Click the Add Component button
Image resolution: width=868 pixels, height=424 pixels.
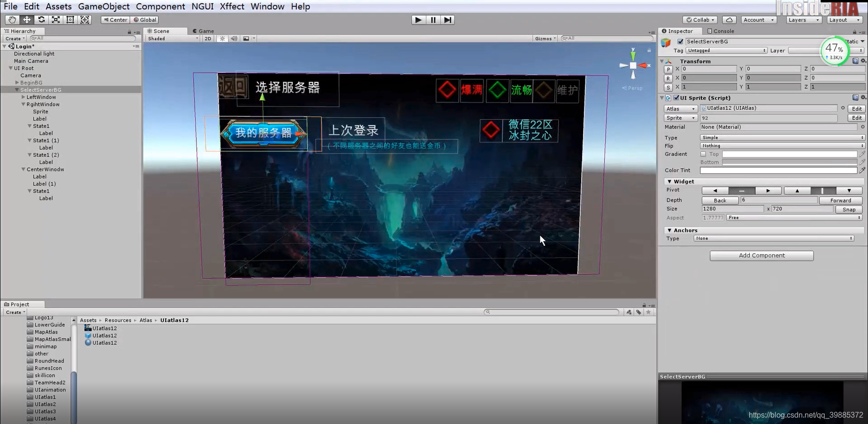[761, 256]
